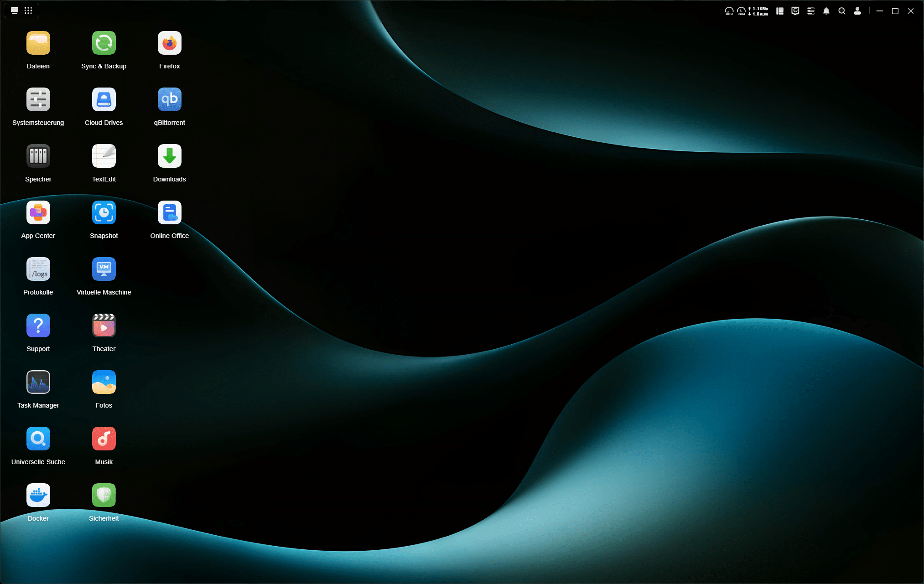924x584 pixels.
Task: Open the App Center
Action: [38, 213]
